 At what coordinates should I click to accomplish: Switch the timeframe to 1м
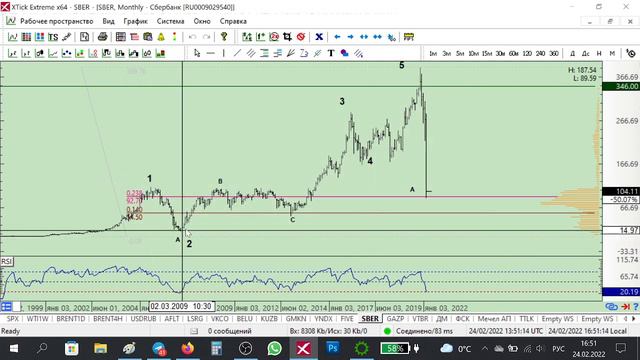click(433, 53)
